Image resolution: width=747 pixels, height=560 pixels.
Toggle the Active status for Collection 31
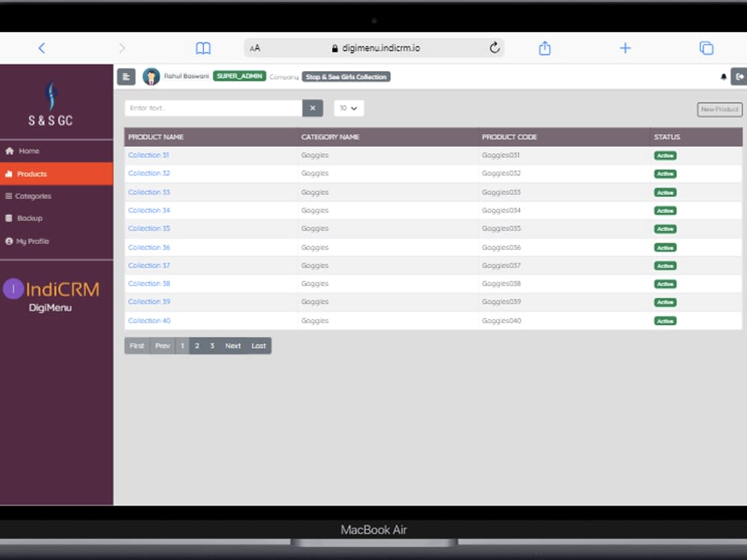coord(664,155)
